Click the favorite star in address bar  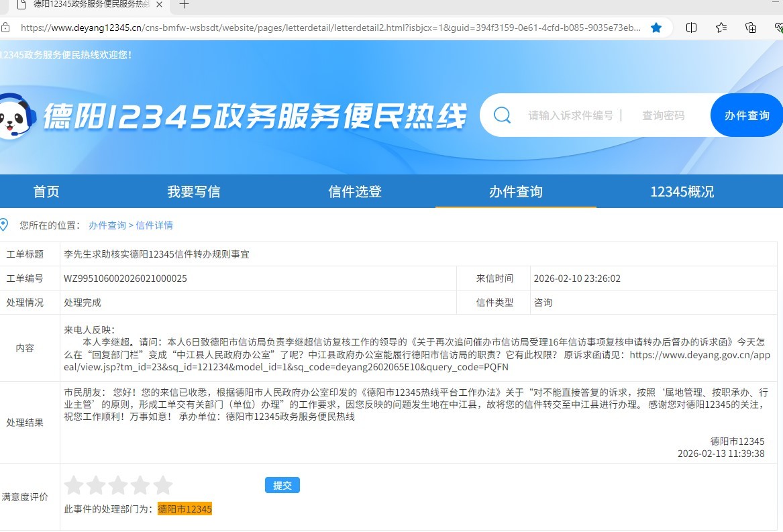coord(656,28)
